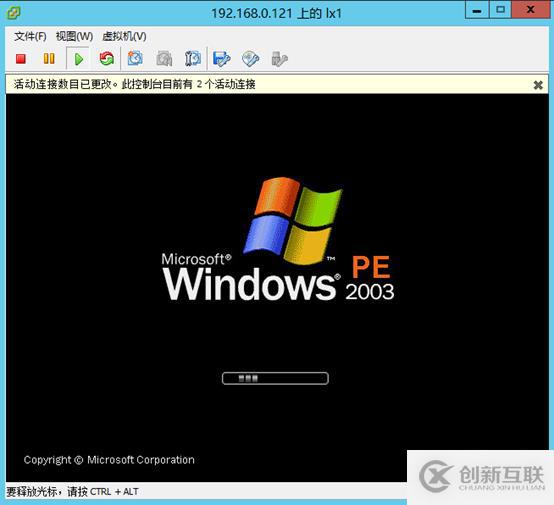The width and height of the screenshot is (554, 505).
Task: Click the window title 192.168.0.121 上的 lx1
Action: tap(276, 13)
